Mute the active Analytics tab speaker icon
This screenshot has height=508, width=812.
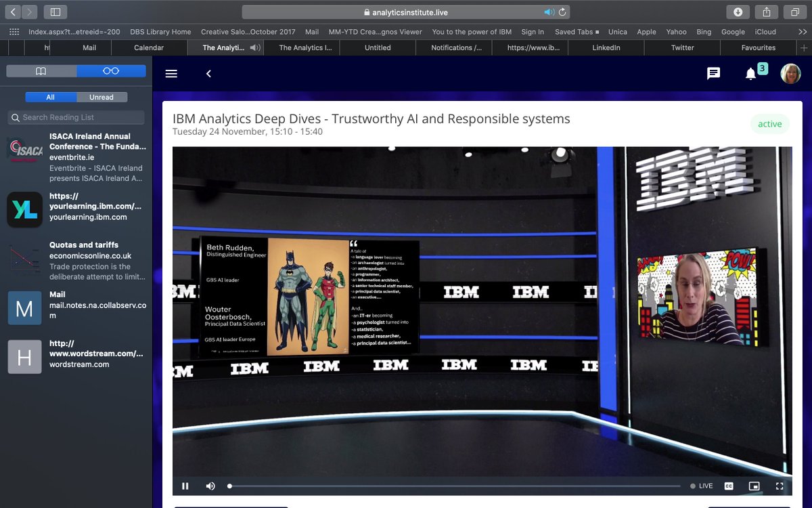(254, 47)
